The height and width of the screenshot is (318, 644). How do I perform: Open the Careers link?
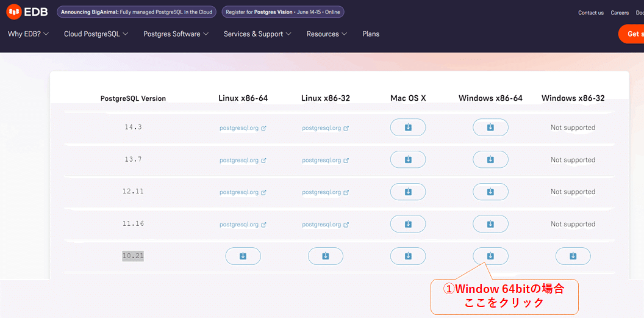pyautogui.click(x=620, y=13)
